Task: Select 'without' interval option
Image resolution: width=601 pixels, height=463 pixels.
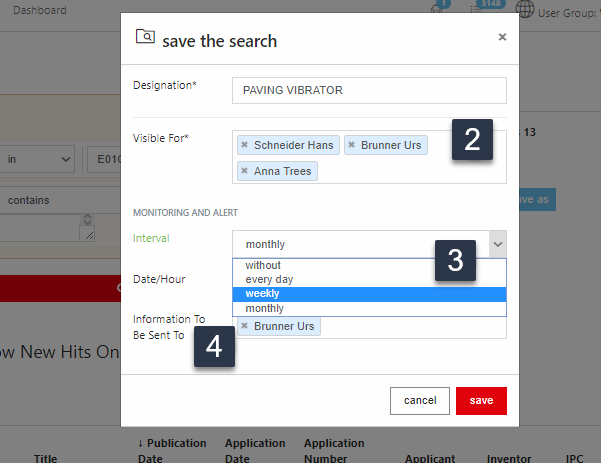Action: point(264,266)
